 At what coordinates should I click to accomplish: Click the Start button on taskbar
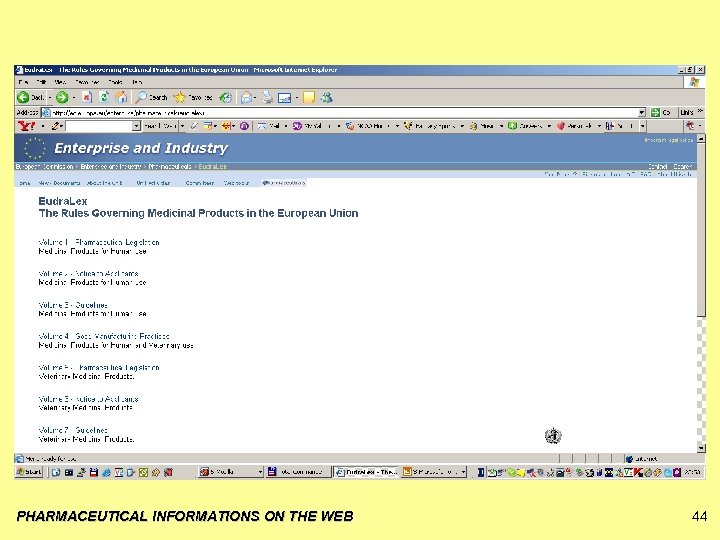pyautogui.click(x=29, y=472)
